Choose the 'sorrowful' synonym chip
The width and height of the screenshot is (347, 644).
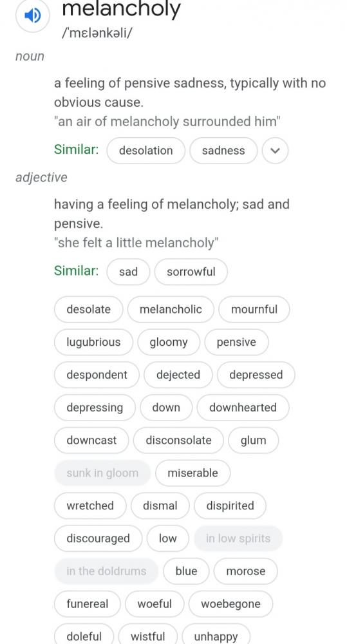coord(191,272)
